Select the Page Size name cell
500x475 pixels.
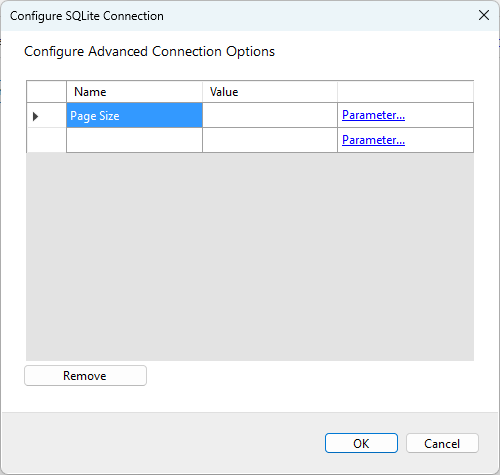point(134,115)
